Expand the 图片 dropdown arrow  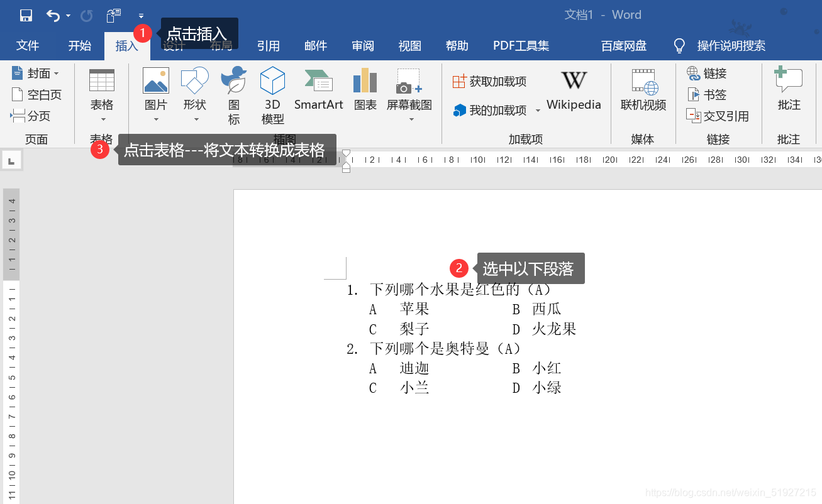(156, 119)
